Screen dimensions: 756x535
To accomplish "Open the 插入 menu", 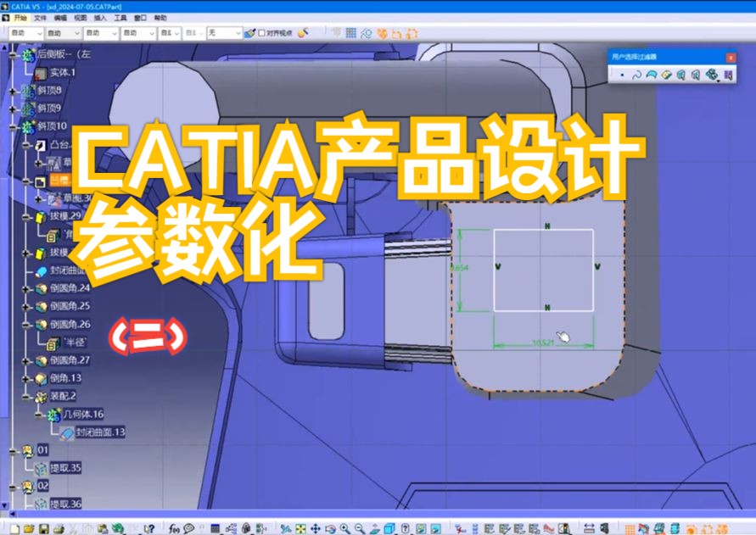I will point(103,15).
